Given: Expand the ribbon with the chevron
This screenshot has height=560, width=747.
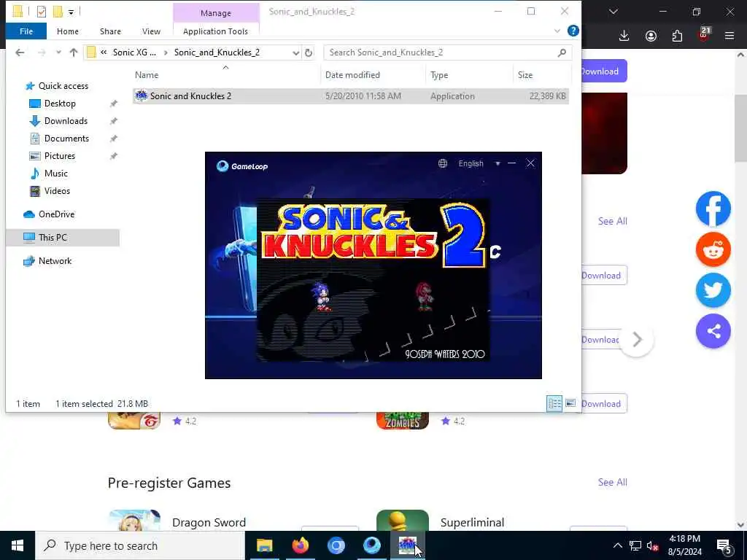Looking at the screenshot, I should pos(557,31).
